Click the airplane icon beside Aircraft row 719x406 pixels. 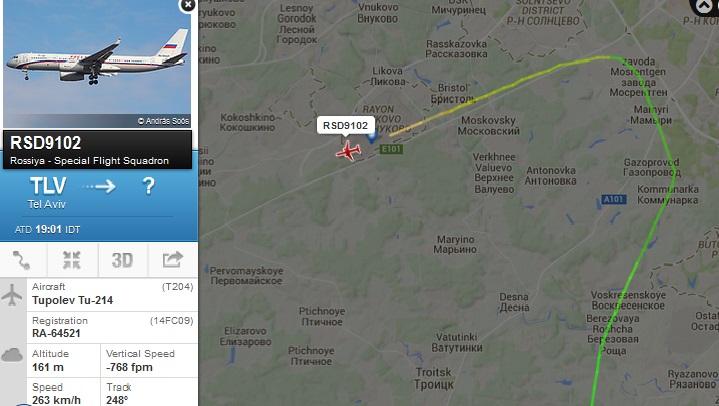12,295
